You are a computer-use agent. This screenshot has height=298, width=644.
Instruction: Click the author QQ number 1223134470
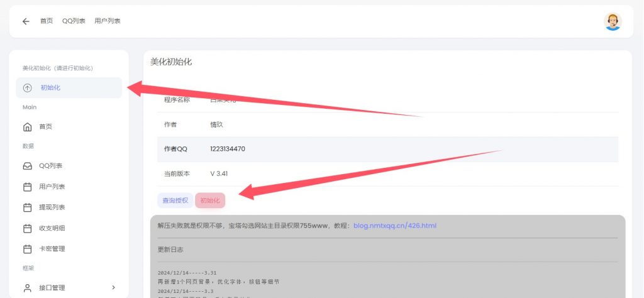tap(227, 149)
